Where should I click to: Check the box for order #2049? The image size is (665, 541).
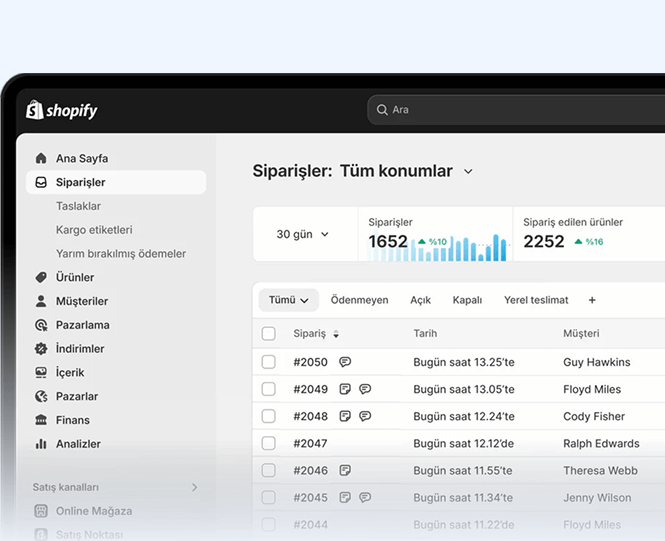268,389
